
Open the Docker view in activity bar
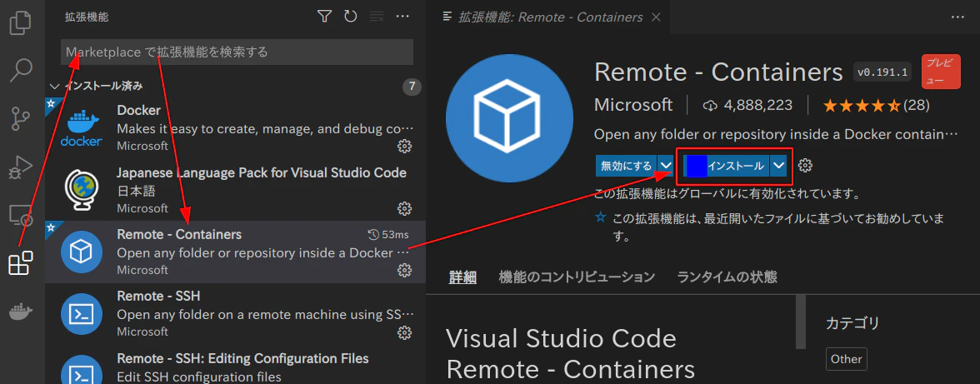[x=22, y=312]
